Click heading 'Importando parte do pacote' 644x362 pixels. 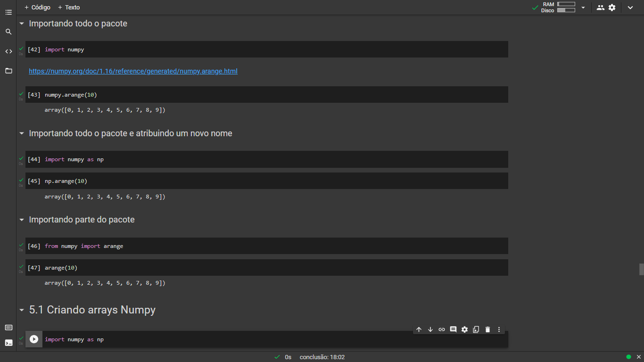(82, 220)
